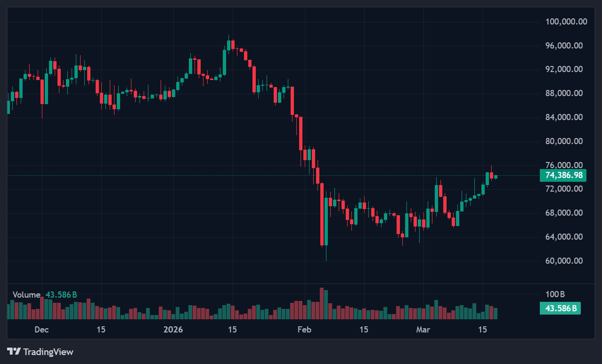Open the TradingView wordmark link

48,352
